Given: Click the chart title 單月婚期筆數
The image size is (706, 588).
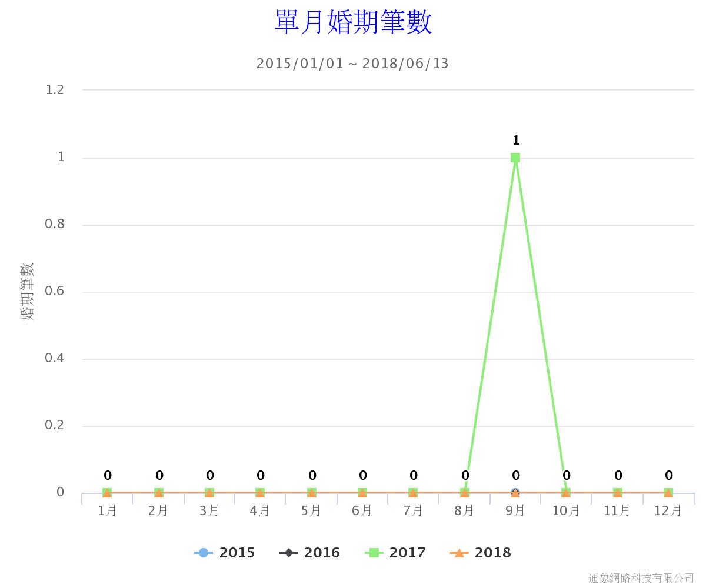Looking at the screenshot, I should coord(353,22).
